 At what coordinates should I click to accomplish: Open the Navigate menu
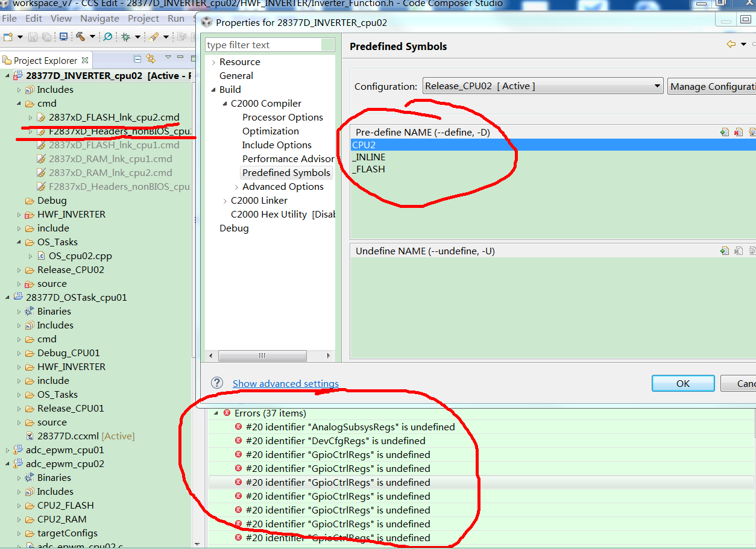click(99, 18)
